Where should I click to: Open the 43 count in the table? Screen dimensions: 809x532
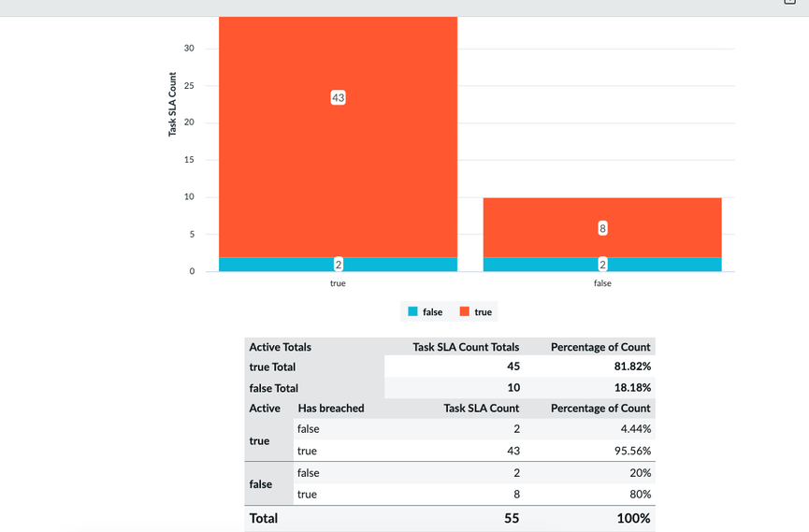(513, 451)
